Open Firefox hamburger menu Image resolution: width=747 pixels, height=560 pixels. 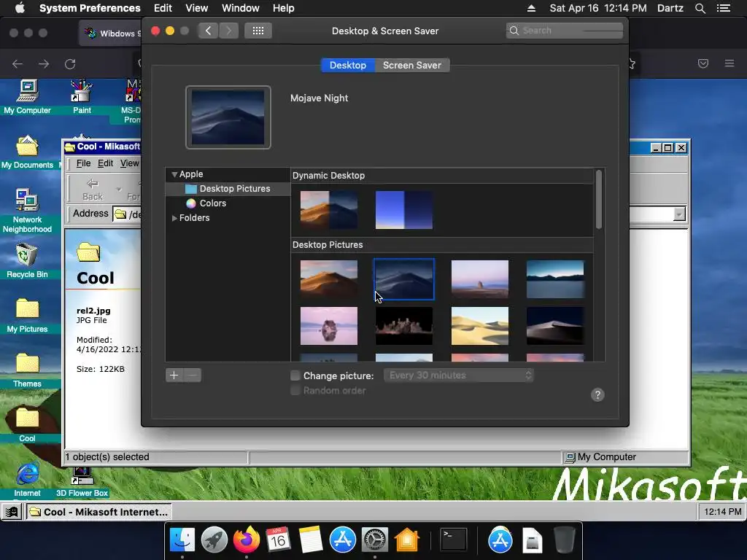coord(729,63)
